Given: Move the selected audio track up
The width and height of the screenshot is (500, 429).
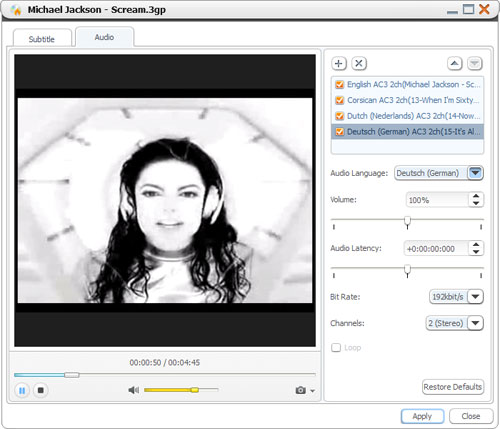Looking at the screenshot, I should (x=454, y=63).
